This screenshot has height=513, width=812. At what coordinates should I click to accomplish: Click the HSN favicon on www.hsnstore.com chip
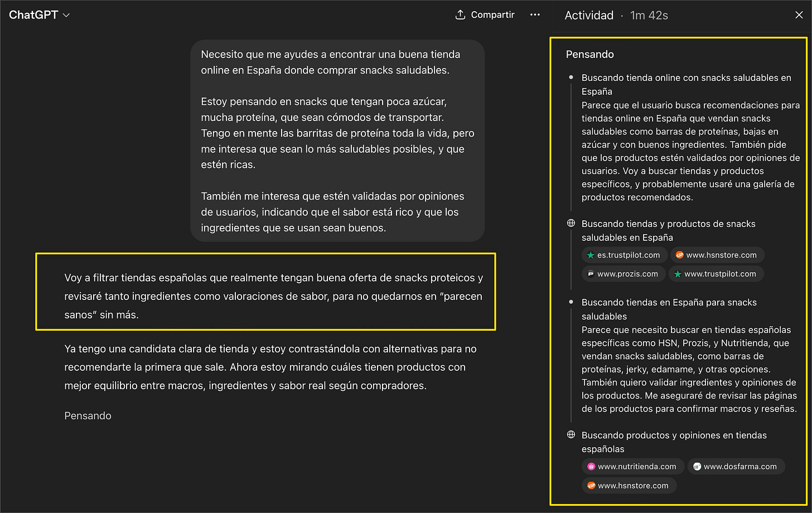(x=679, y=255)
